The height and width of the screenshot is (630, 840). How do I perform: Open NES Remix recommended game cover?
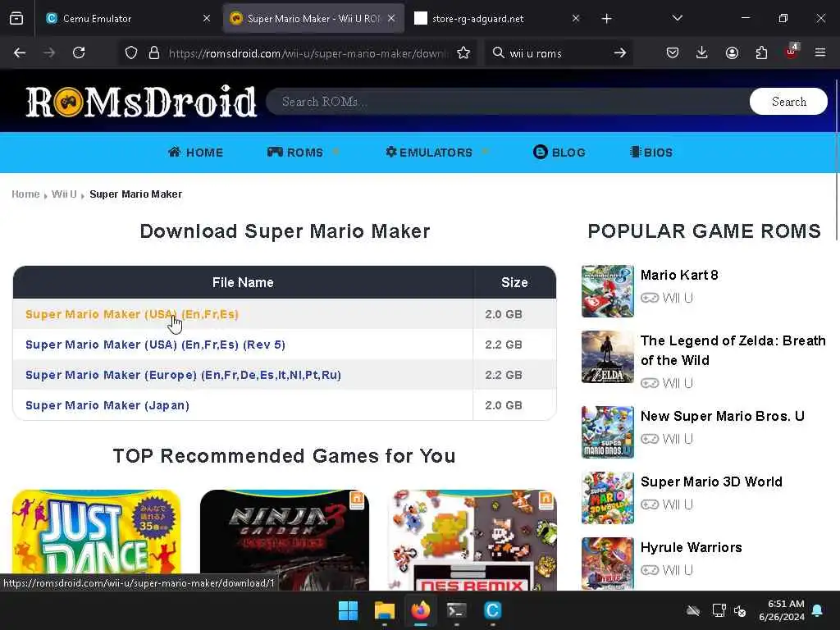pyautogui.click(x=472, y=540)
